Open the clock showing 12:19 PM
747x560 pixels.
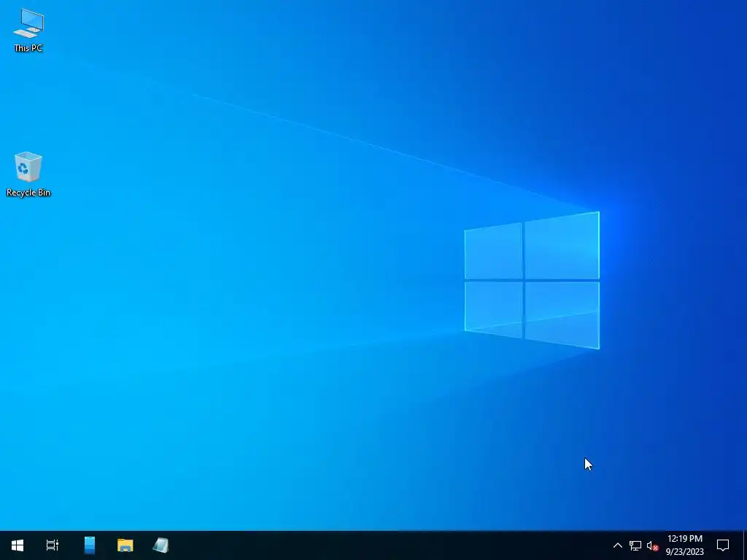(684, 545)
